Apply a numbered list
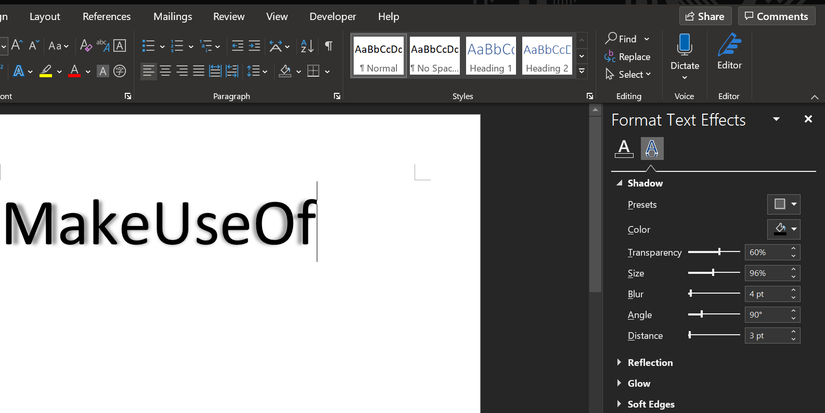The width and height of the screenshot is (825, 413). tap(177, 46)
